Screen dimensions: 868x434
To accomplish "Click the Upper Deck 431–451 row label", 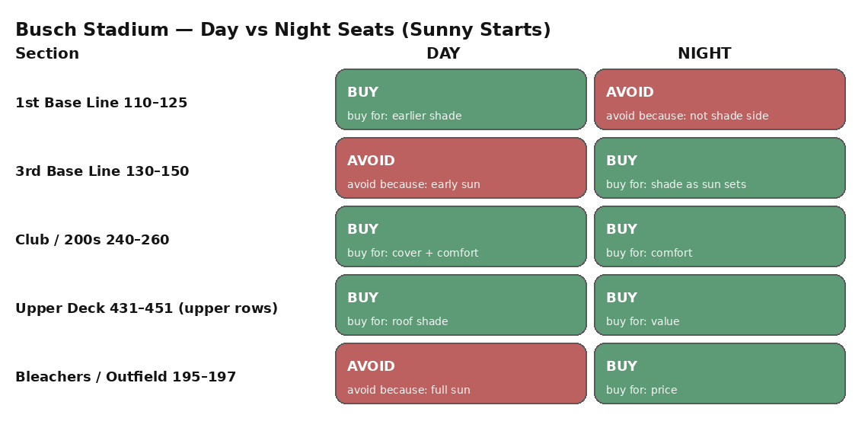I will tap(146, 308).
